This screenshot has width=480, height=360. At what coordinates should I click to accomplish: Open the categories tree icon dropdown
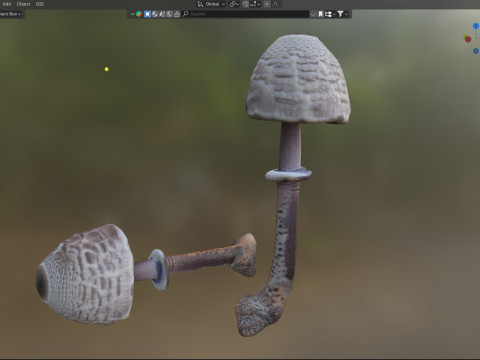coord(330,14)
